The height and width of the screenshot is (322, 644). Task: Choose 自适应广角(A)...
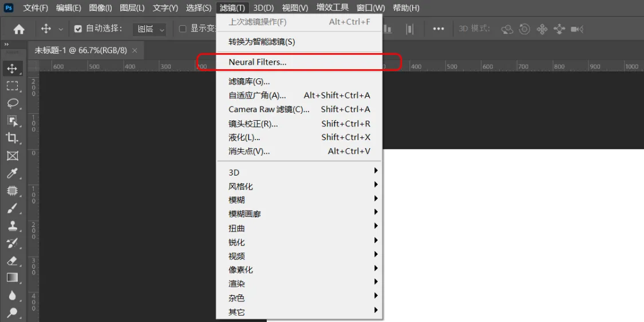point(299,95)
